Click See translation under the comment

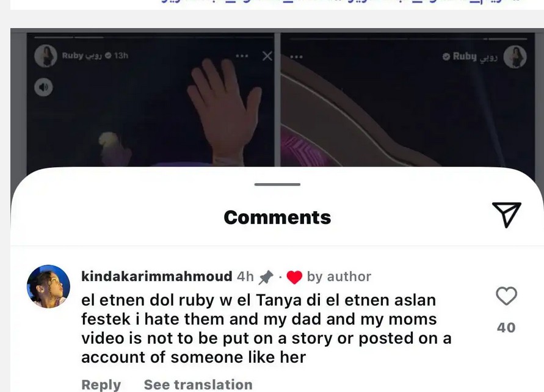pos(198,385)
